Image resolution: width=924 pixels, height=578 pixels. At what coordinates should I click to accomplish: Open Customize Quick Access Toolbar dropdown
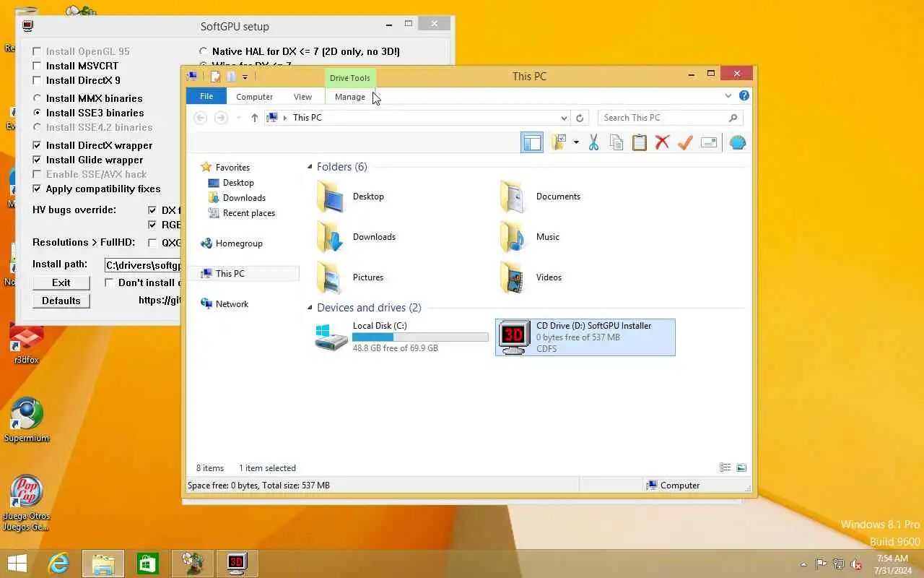click(x=245, y=77)
